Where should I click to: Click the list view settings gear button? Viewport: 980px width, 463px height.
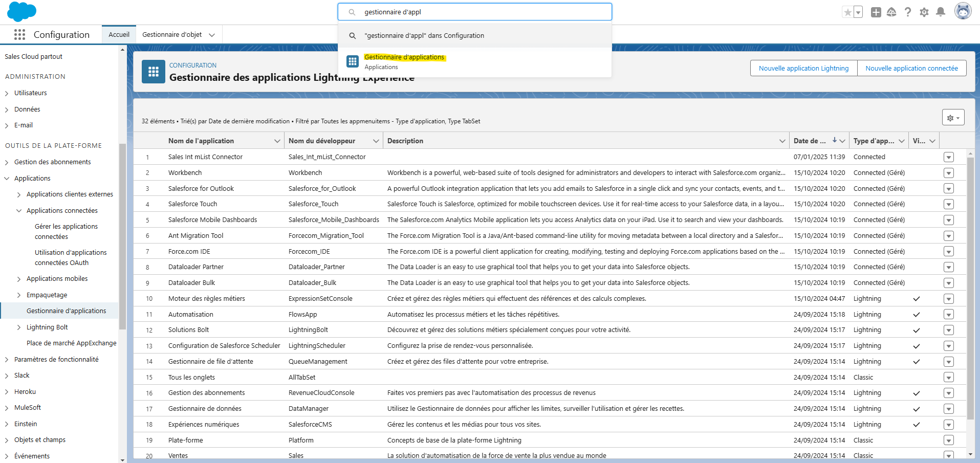click(x=953, y=118)
